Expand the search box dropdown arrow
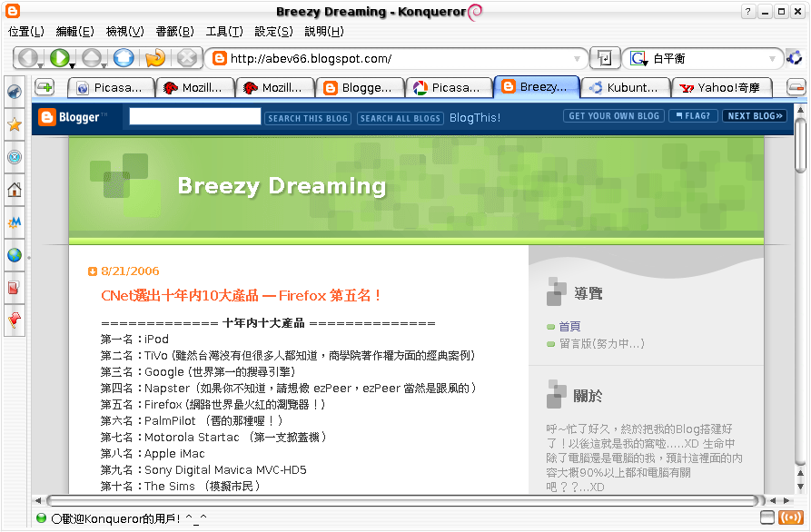This screenshot has width=811, height=532. (772, 59)
